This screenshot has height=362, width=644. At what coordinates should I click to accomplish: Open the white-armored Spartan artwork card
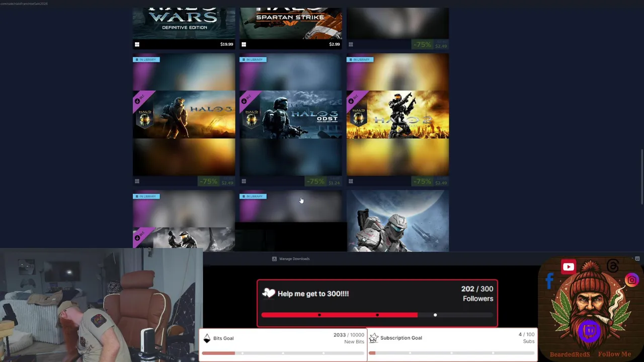pos(397,221)
